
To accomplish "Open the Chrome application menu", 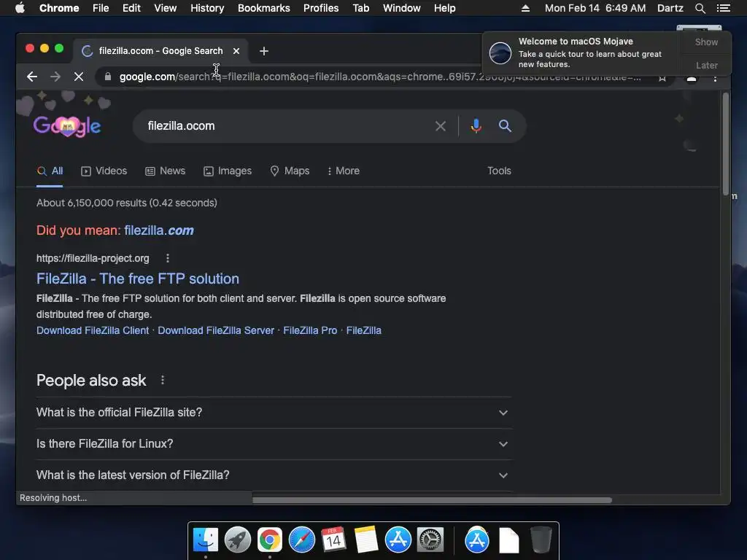I will [x=59, y=8].
